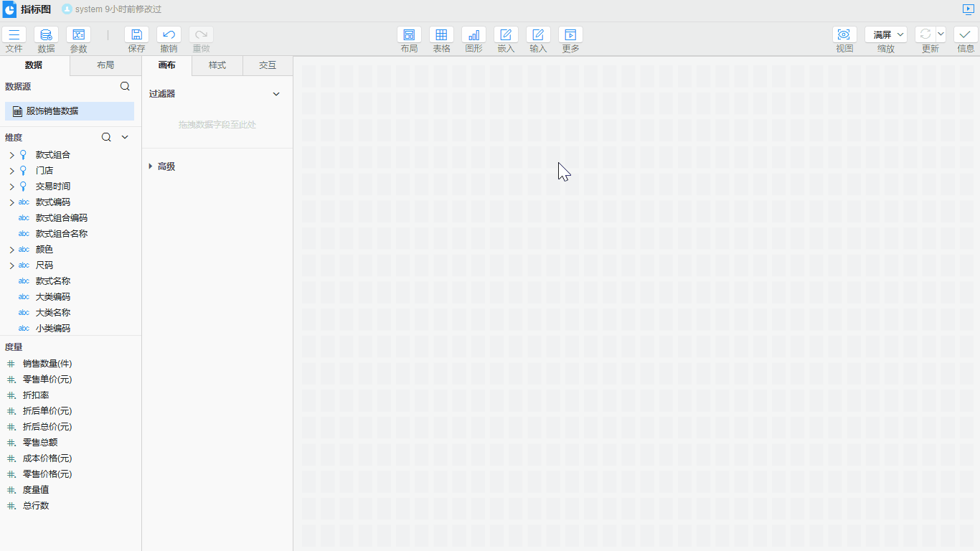Switch to the 样式 (Style) tab

pyautogui.click(x=217, y=65)
